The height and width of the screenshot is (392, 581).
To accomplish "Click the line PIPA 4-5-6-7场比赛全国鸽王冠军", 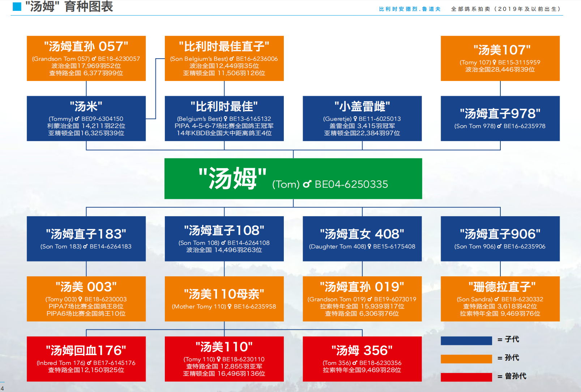I will tap(224, 126).
